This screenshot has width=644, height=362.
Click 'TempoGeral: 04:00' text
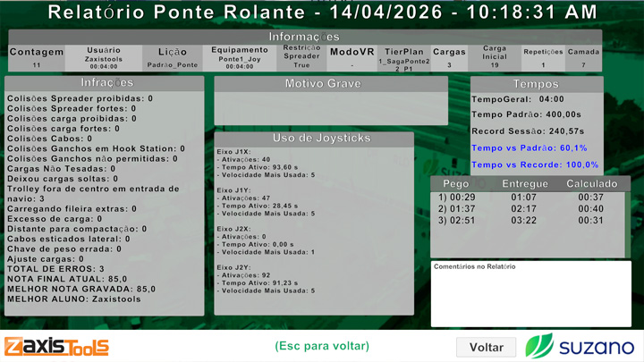[x=518, y=99]
